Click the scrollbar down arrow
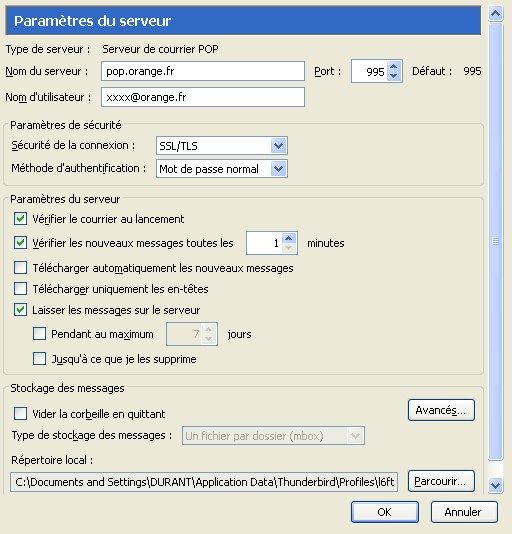The height and width of the screenshot is (534, 512). click(496, 485)
